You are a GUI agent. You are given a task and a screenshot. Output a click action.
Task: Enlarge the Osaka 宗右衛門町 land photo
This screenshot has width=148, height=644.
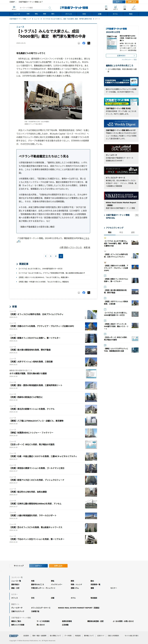tap(53, 100)
